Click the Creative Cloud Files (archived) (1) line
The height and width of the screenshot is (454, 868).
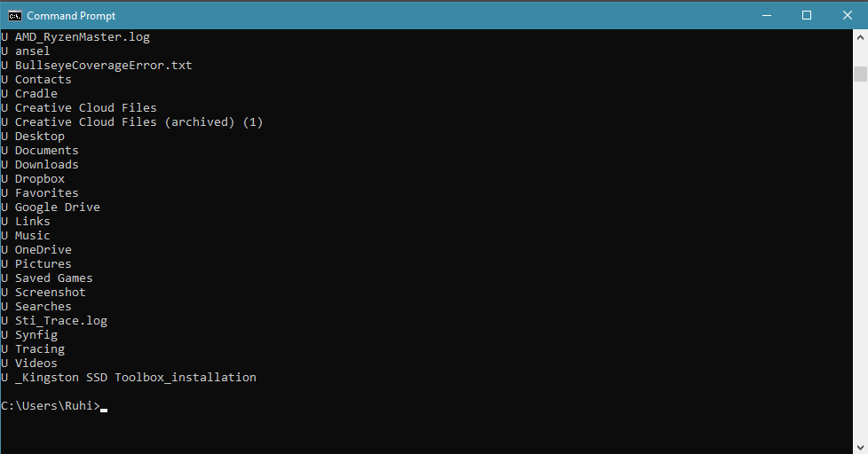coord(132,121)
